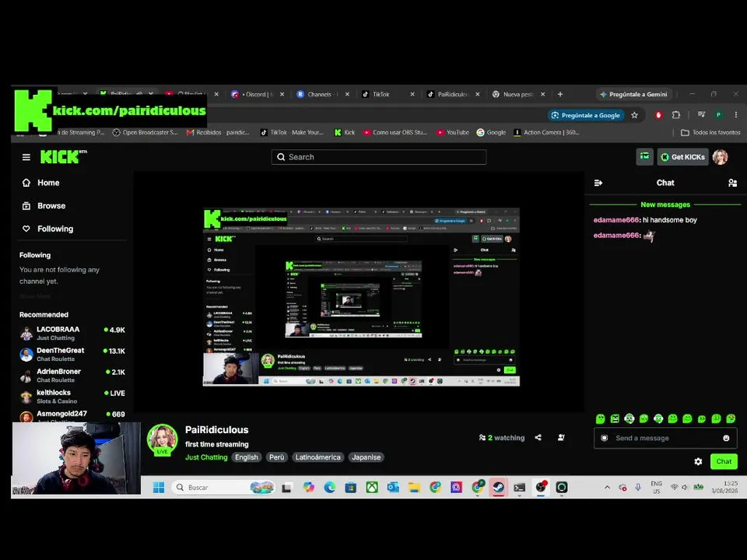
Task: Open the Kick hamburger sidebar menu
Action: tap(26, 157)
